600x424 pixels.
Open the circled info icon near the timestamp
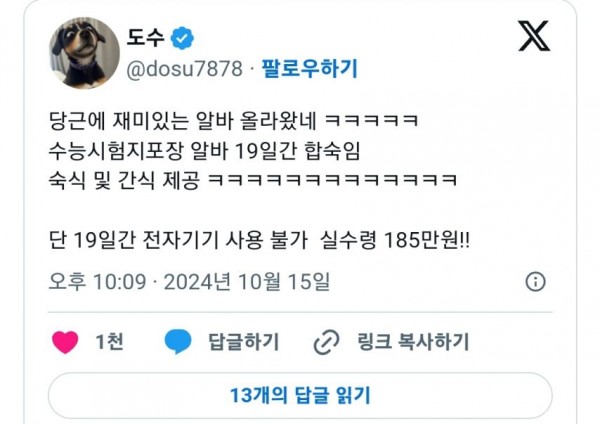[x=535, y=282]
